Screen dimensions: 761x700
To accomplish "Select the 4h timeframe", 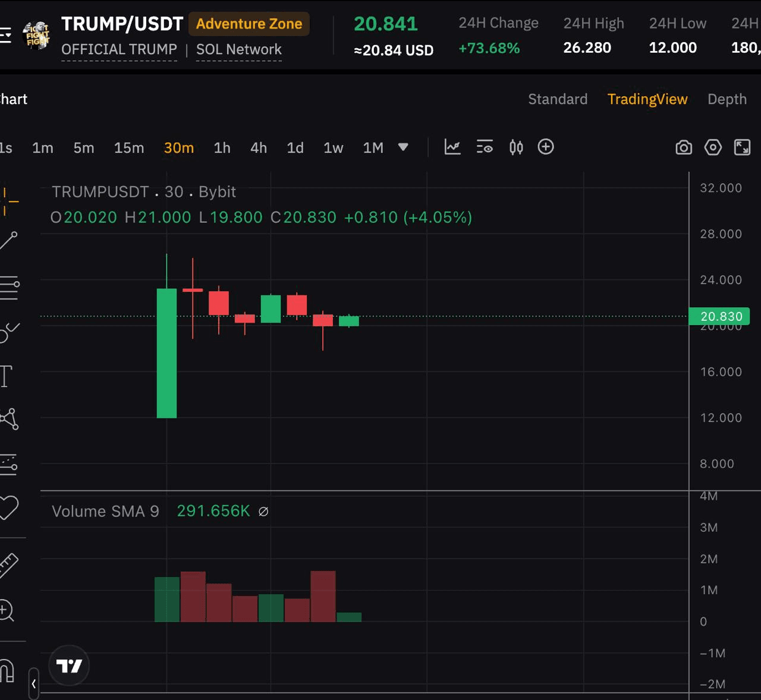I will coord(259,148).
